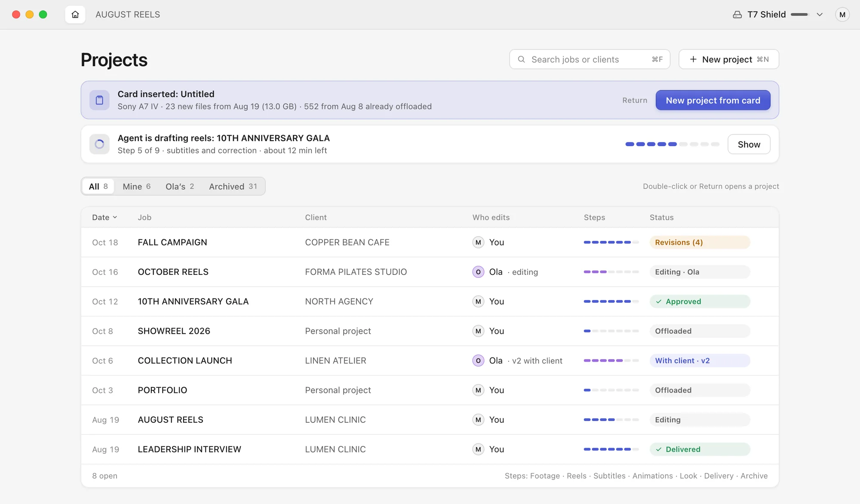Sort by the Date column header
This screenshot has width=860, height=504.
click(x=104, y=217)
